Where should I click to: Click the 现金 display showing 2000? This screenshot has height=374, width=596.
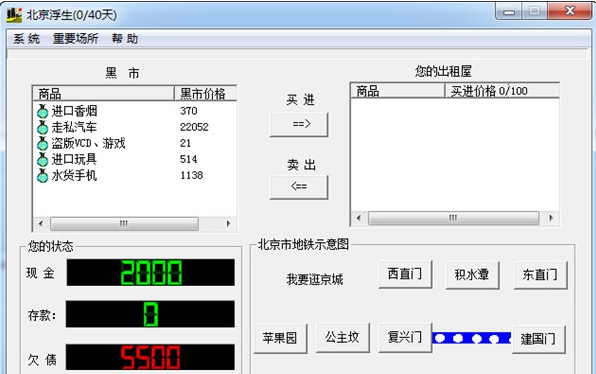151,273
